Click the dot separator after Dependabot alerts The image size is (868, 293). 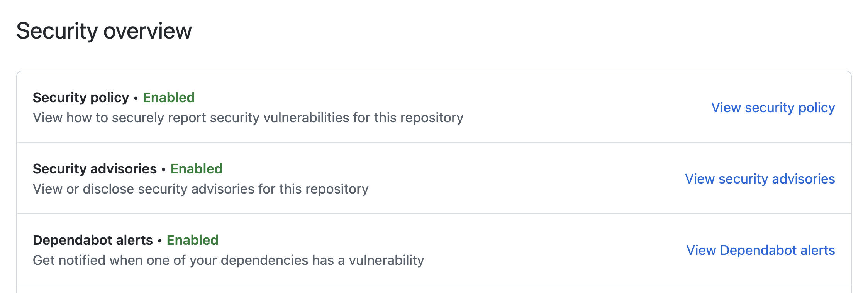(x=160, y=241)
